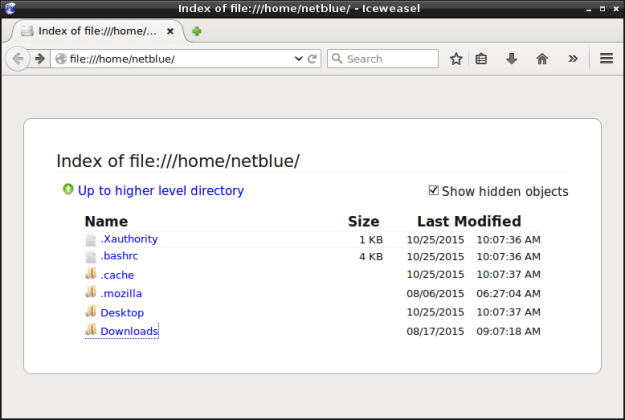The height and width of the screenshot is (420, 625).
Task: Sort by the Name column header
Action: click(106, 221)
